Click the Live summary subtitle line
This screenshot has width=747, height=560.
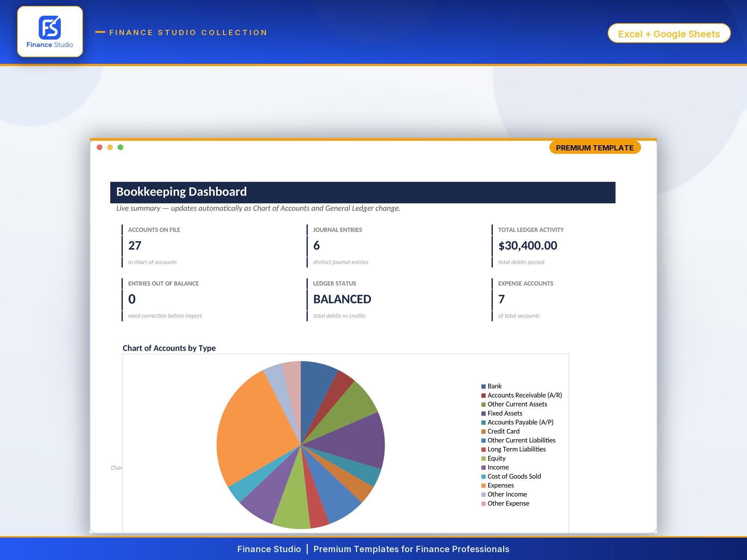(x=258, y=208)
